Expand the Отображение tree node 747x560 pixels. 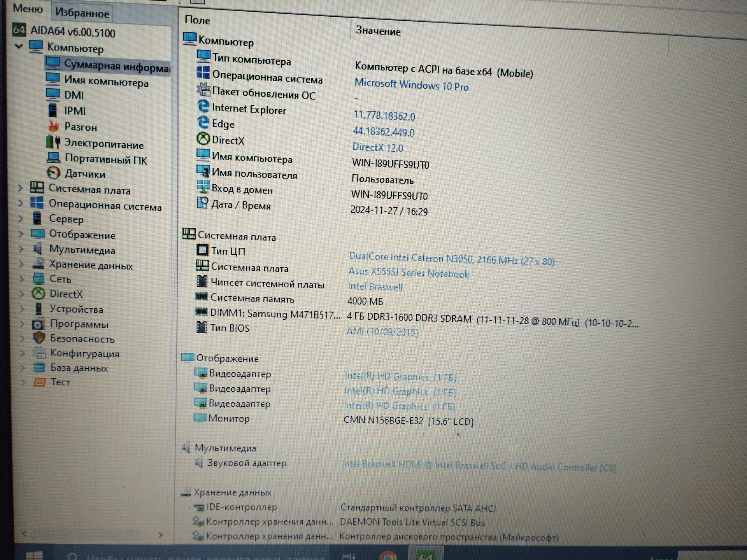point(21,234)
